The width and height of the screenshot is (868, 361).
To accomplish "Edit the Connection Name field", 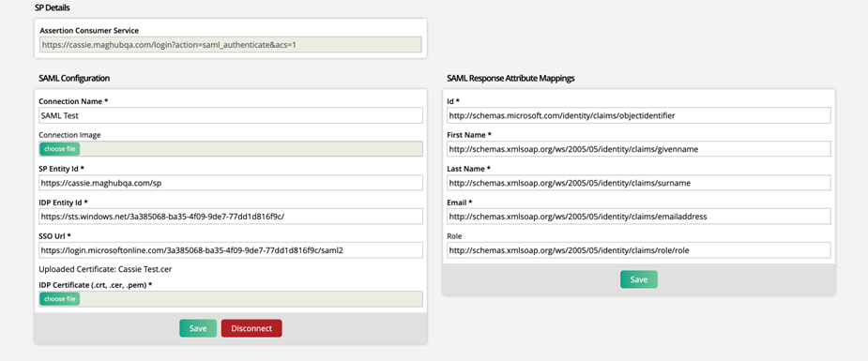I will coord(231,115).
